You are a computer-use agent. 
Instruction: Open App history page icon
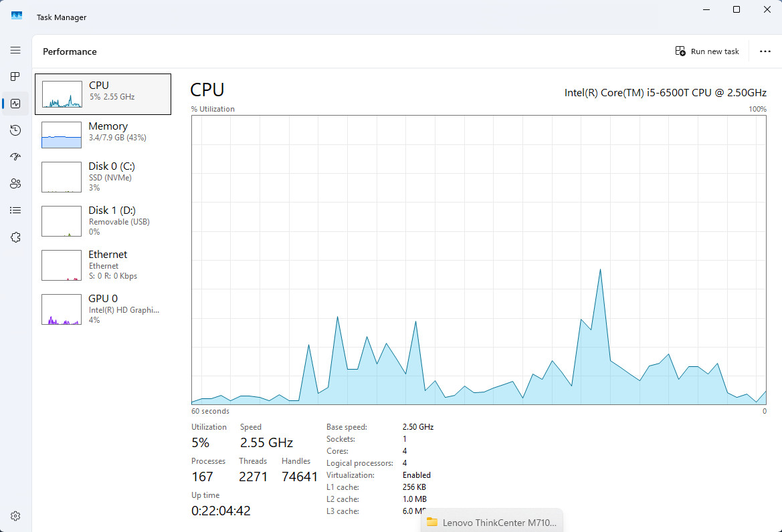(x=15, y=130)
